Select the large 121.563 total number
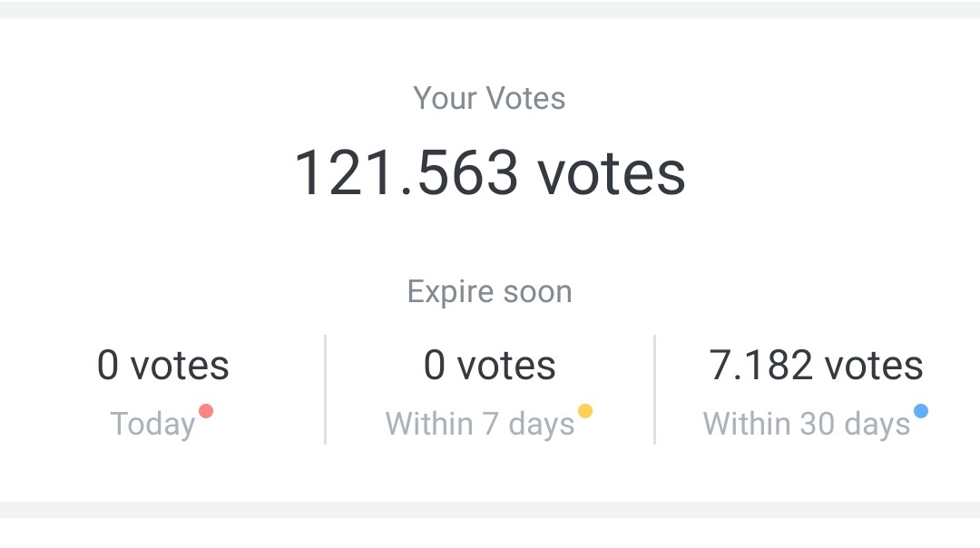980x548 pixels. pos(406,172)
